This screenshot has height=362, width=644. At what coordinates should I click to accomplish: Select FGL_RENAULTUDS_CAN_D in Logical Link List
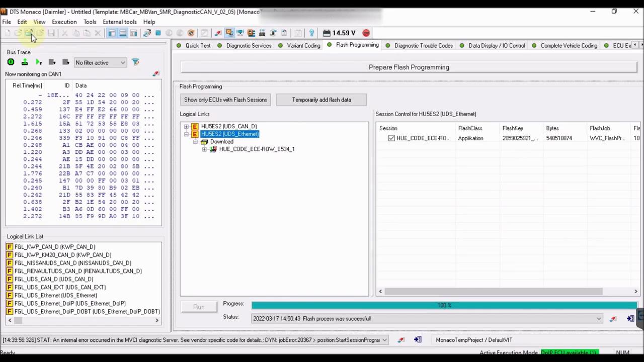point(77,271)
